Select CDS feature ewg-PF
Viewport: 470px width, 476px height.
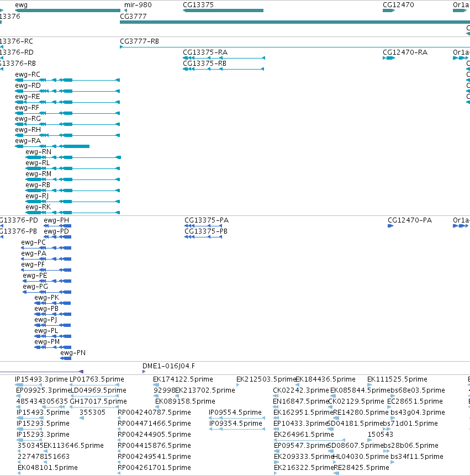pyautogui.click(x=46, y=270)
